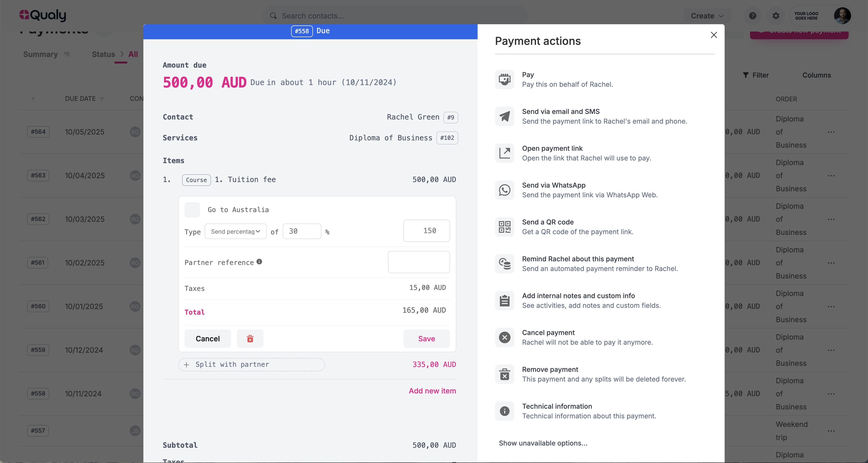The image size is (868, 463).
Task: Open row options for payment #559
Action: click(831, 350)
